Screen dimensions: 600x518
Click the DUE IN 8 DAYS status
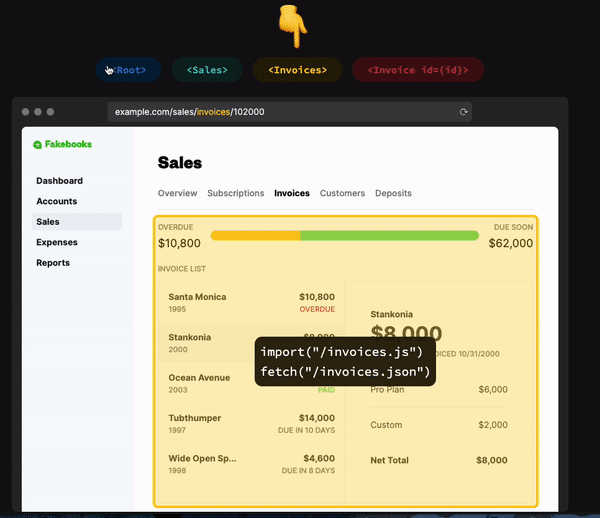pyautogui.click(x=308, y=471)
